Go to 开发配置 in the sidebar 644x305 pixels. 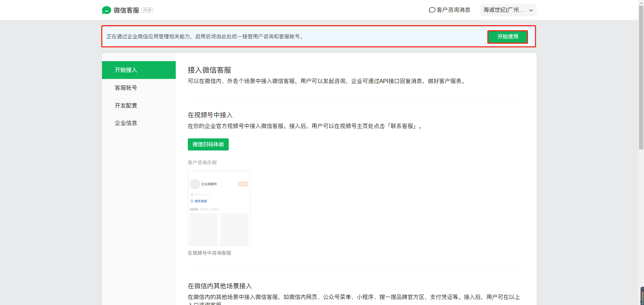[x=139, y=105]
